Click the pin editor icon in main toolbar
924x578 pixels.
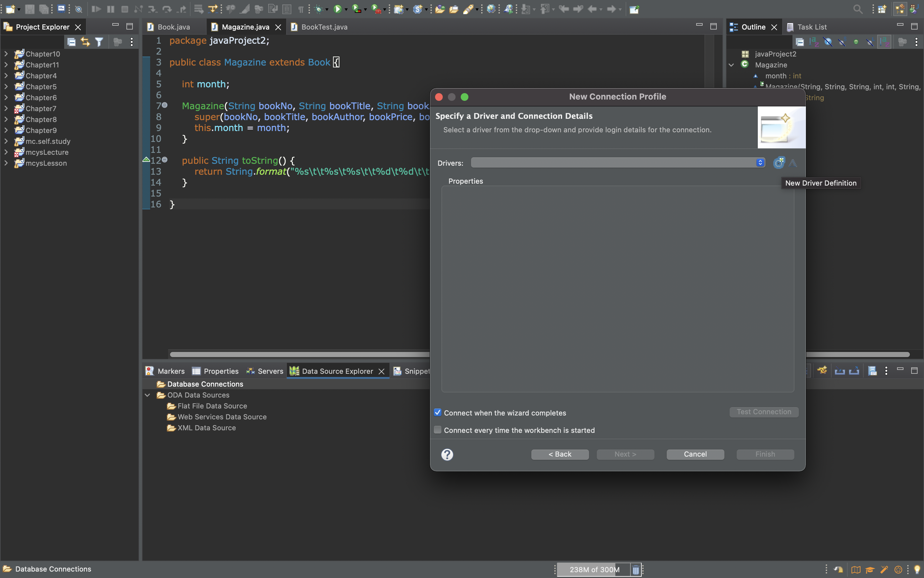(634, 9)
